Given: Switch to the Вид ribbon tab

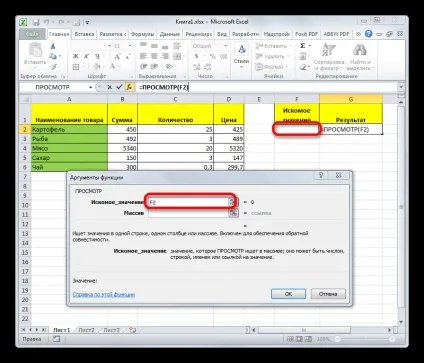Looking at the screenshot, I should coord(222,34).
